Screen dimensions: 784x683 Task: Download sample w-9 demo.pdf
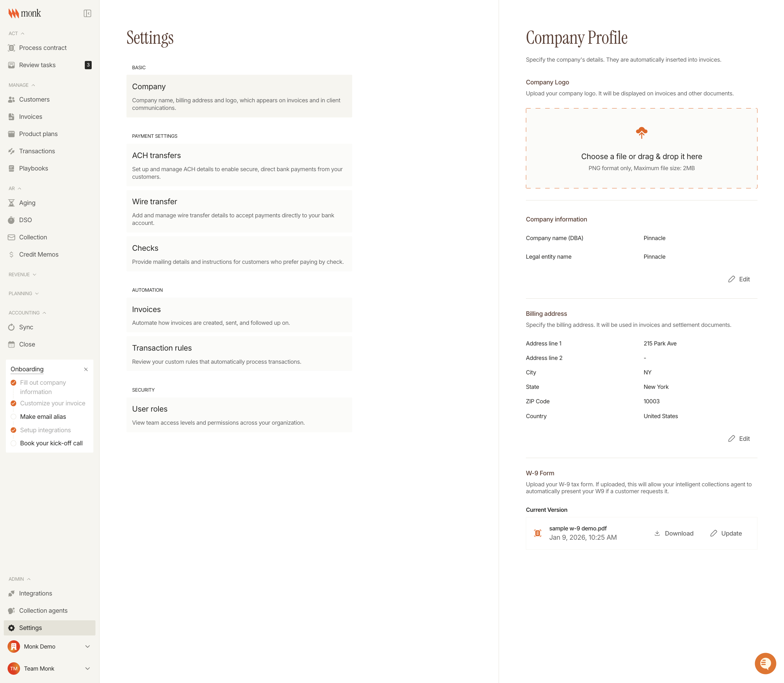coord(674,533)
